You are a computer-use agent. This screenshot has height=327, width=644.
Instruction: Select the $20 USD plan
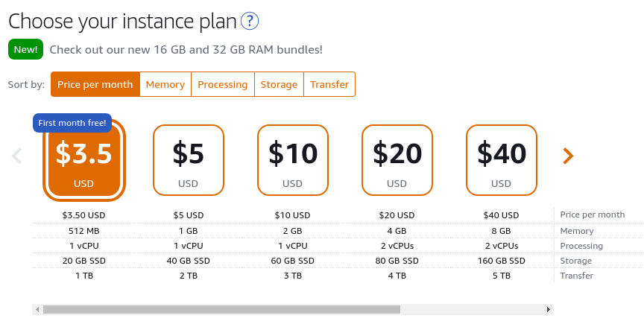(397, 160)
